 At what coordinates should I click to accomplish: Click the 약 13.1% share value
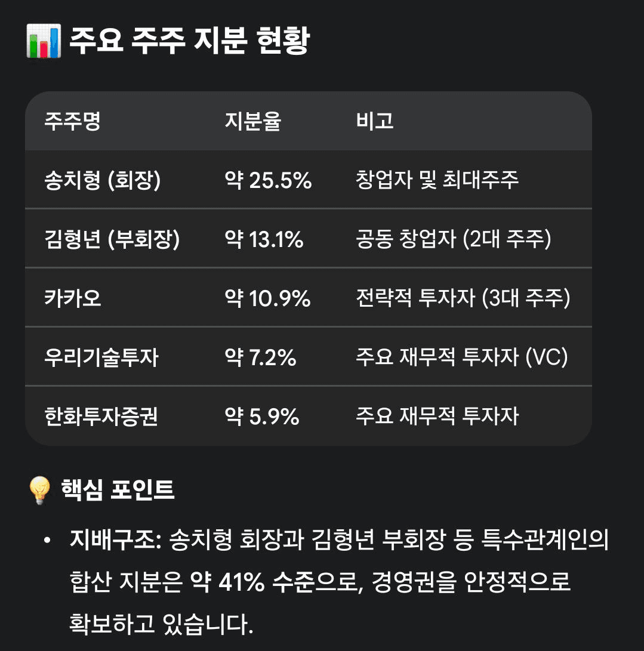pos(264,239)
